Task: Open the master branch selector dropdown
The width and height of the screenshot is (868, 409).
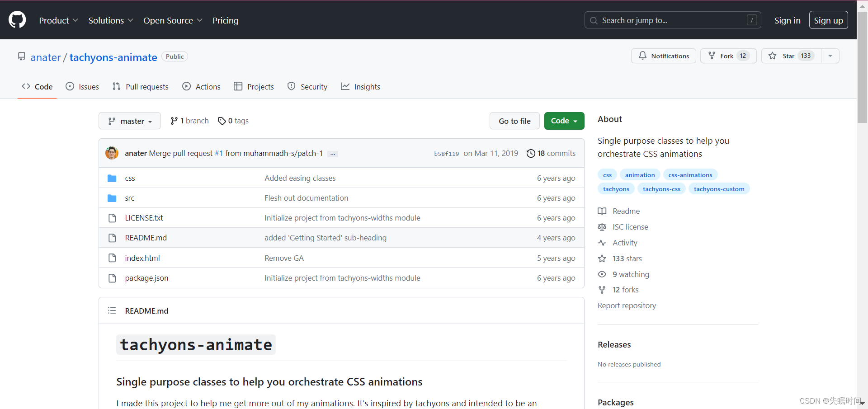Action: pos(130,121)
